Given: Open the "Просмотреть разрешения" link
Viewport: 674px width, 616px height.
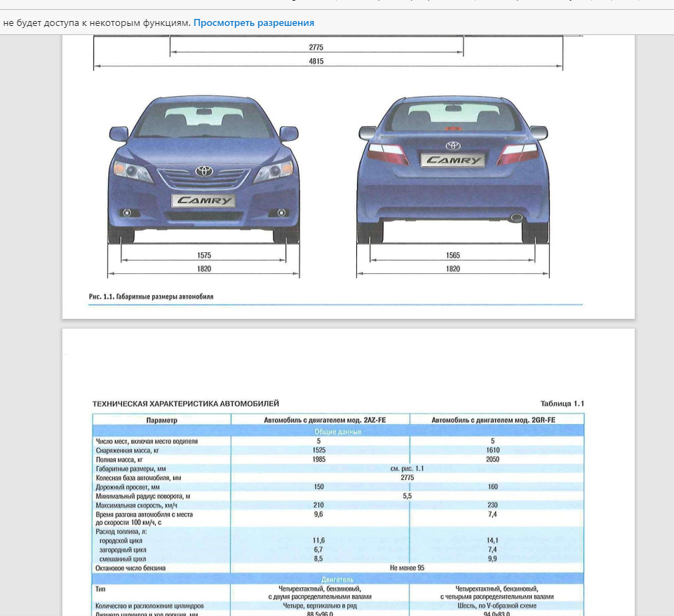Looking at the screenshot, I should pos(254,23).
